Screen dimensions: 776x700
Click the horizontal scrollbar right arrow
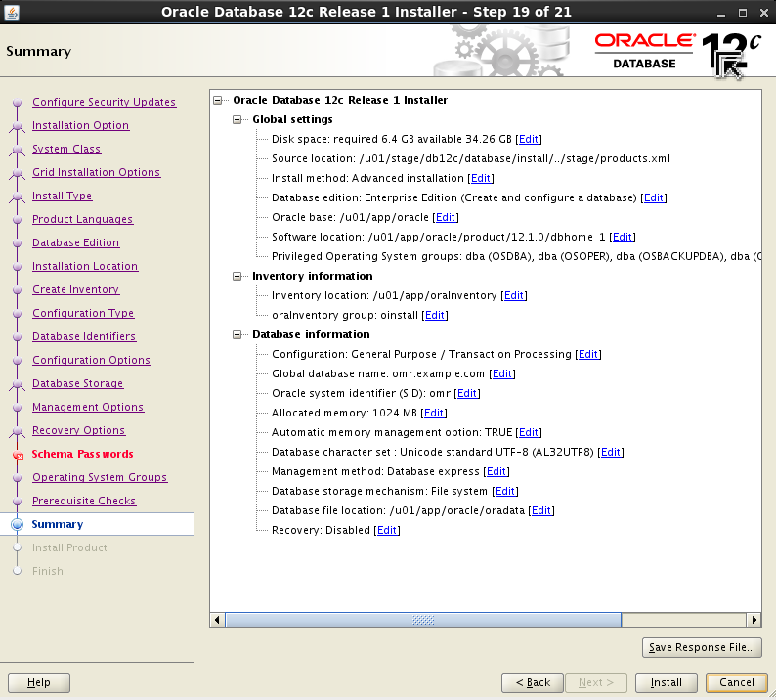coord(754,620)
